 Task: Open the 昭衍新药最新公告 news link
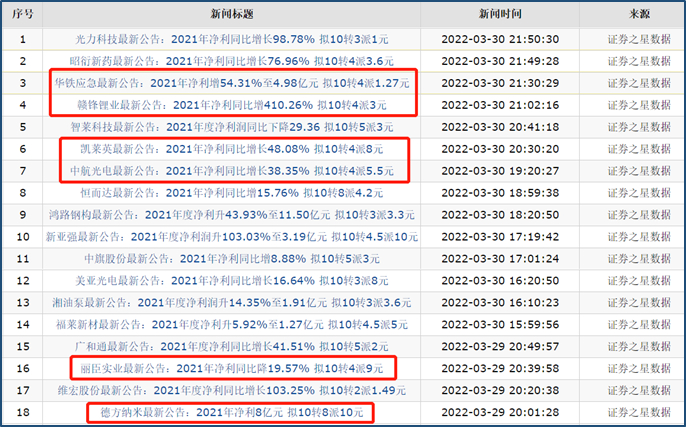232,61
